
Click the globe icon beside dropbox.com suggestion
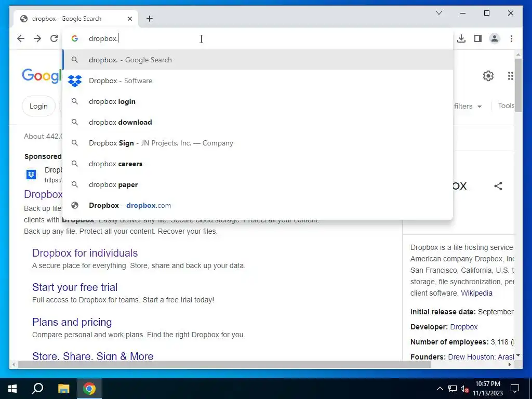[75, 205]
